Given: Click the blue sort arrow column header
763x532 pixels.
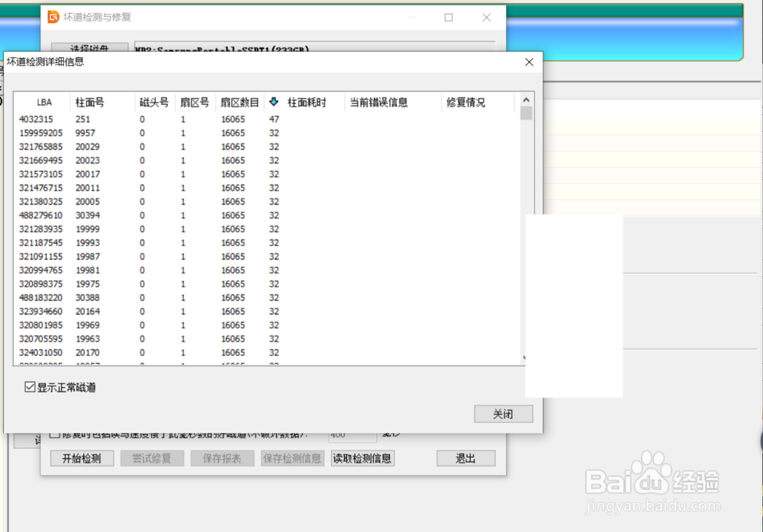Looking at the screenshot, I should [x=273, y=102].
